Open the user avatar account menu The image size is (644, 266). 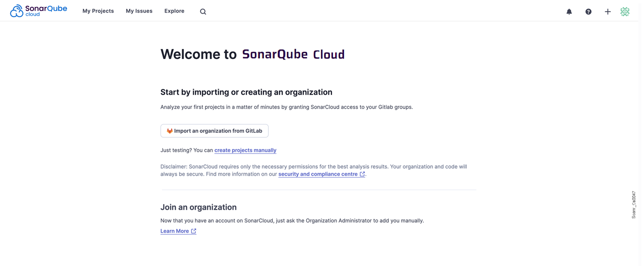(625, 11)
